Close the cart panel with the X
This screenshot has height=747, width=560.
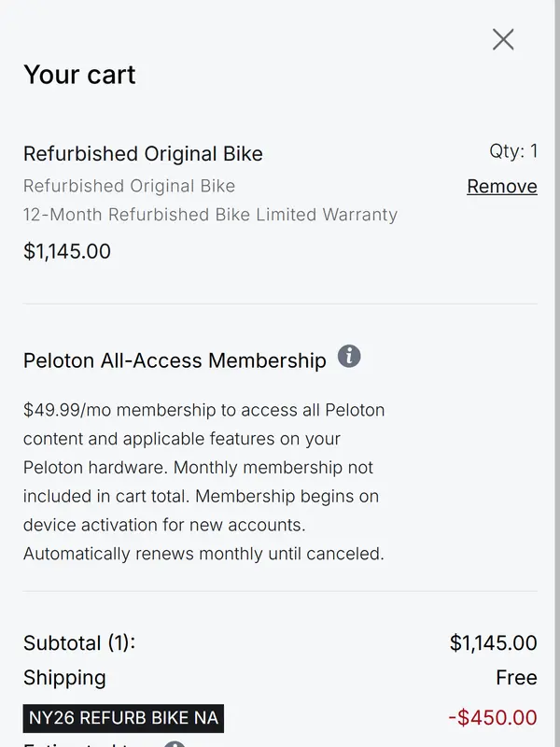pos(503,39)
